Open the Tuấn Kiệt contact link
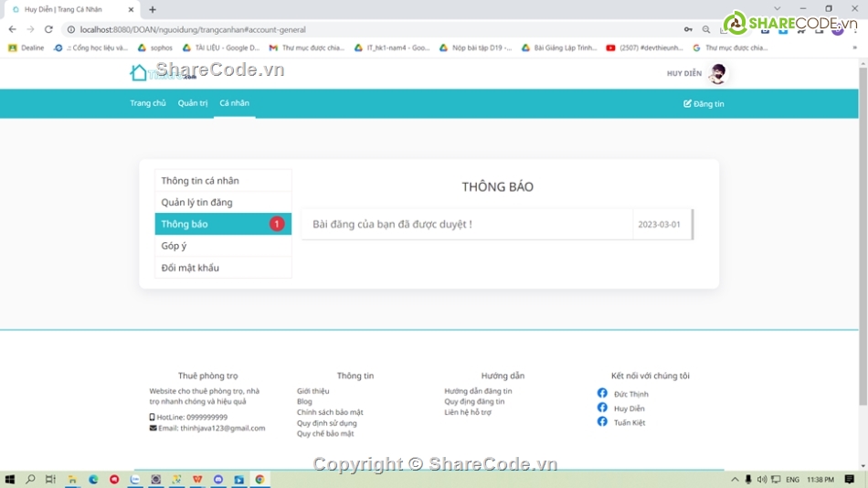868x488 pixels. tap(630, 422)
